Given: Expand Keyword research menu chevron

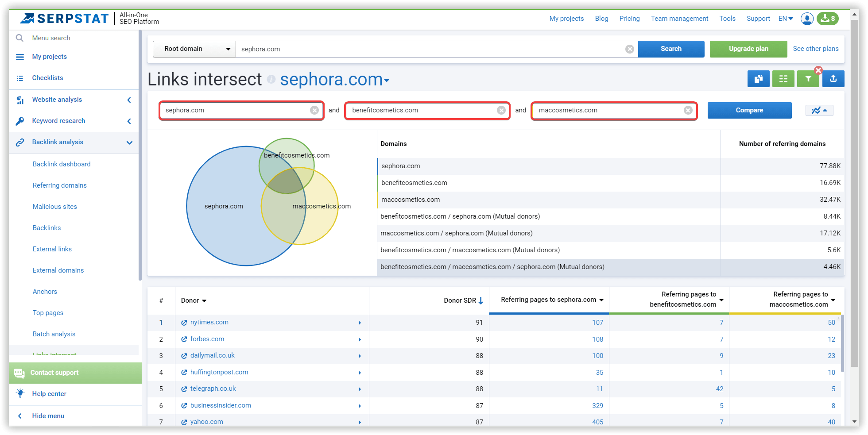Looking at the screenshot, I should click(x=129, y=121).
